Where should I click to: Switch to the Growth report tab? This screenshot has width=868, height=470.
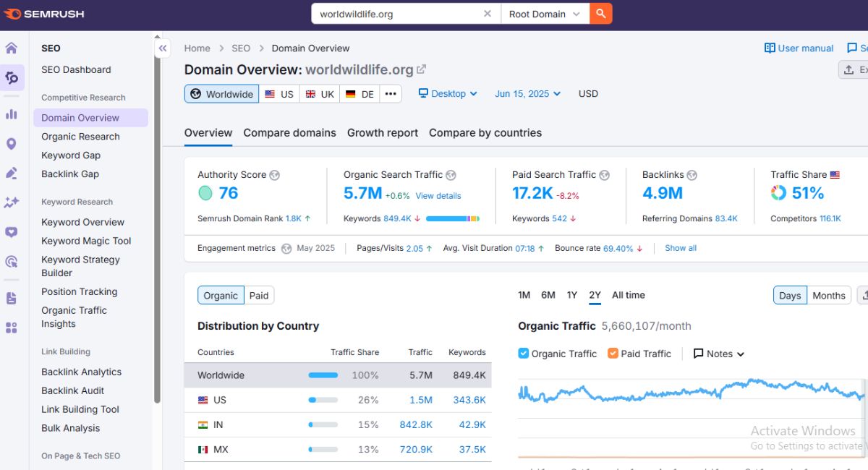pyautogui.click(x=383, y=133)
